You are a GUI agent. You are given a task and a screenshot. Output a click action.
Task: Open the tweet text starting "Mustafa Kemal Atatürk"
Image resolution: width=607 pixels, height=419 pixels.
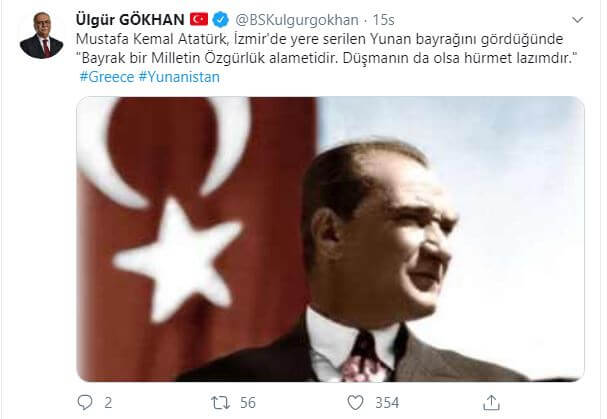click(x=319, y=39)
